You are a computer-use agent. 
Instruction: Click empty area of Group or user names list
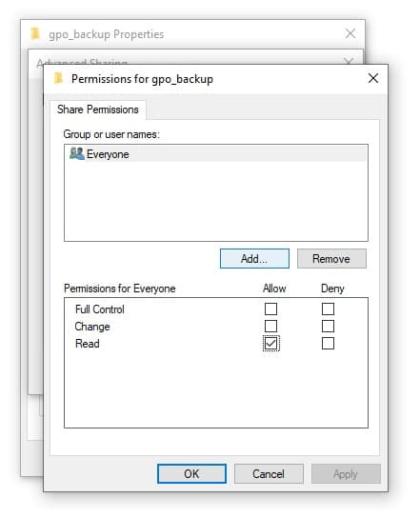click(216, 201)
